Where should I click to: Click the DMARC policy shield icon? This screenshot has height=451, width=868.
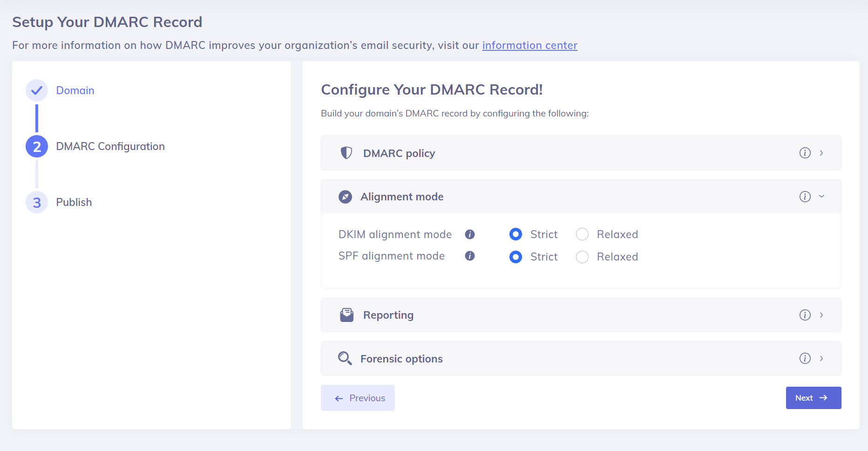tap(346, 153)
